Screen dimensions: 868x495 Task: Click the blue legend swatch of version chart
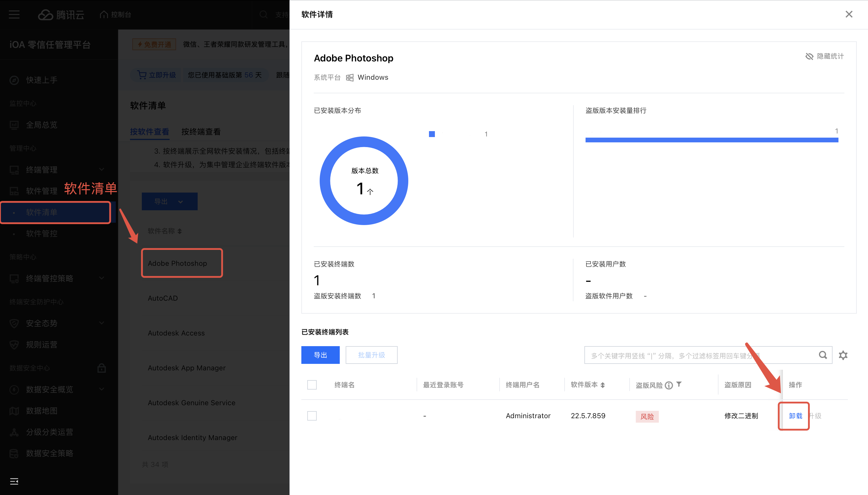click(x=432, y=134)
